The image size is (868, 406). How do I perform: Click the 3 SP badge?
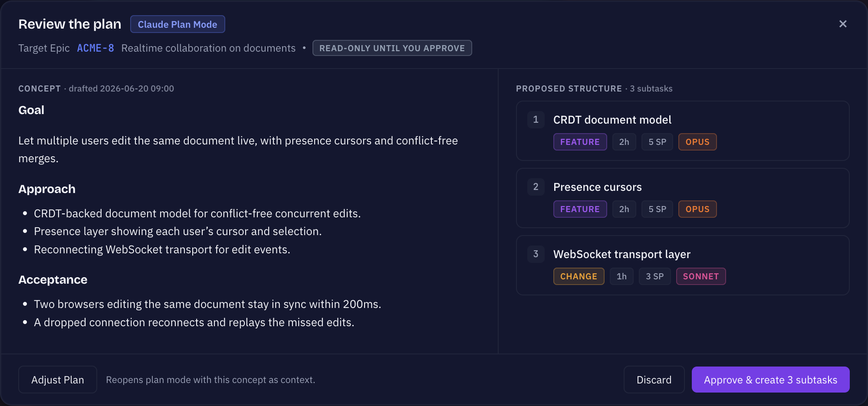pyautogui.click(x=654, y=276)
